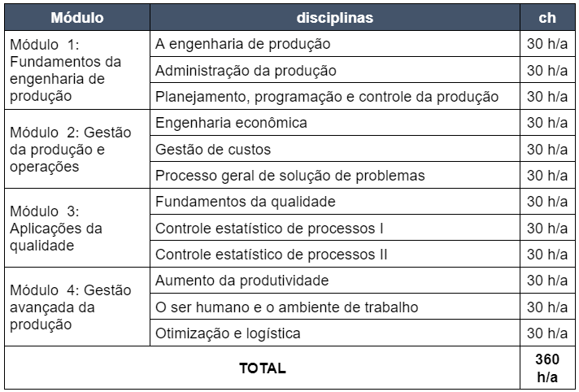Click Controle estatístico de processos II
579x392 pixels.
point(335,255)
